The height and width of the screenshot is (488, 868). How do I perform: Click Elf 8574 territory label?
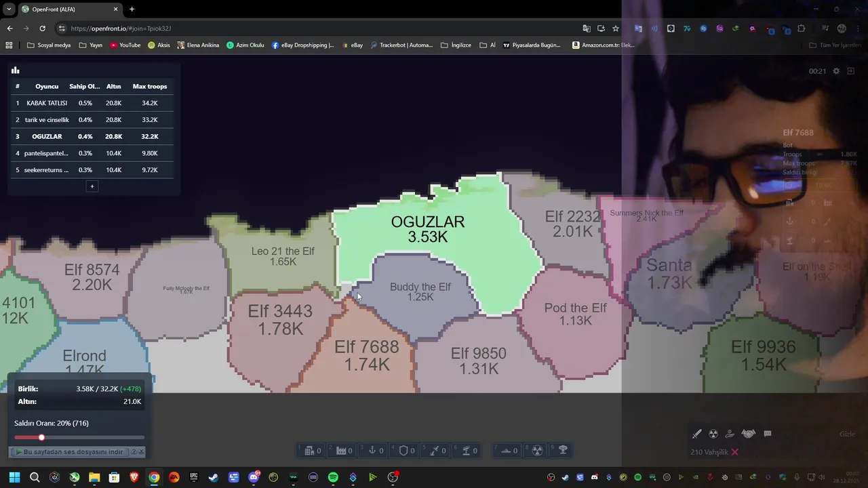(x=92, y=277)
